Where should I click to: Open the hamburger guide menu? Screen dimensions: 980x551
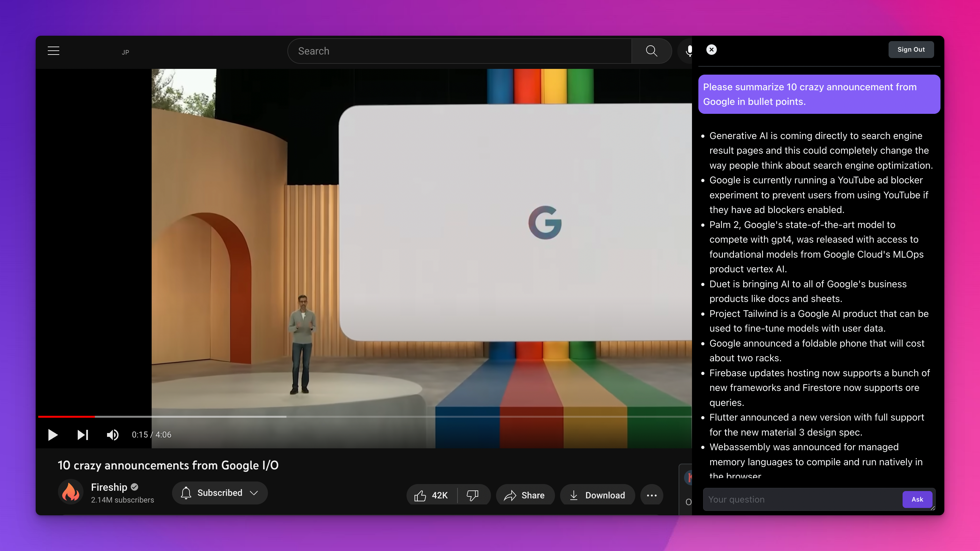[x=53, y=51]
